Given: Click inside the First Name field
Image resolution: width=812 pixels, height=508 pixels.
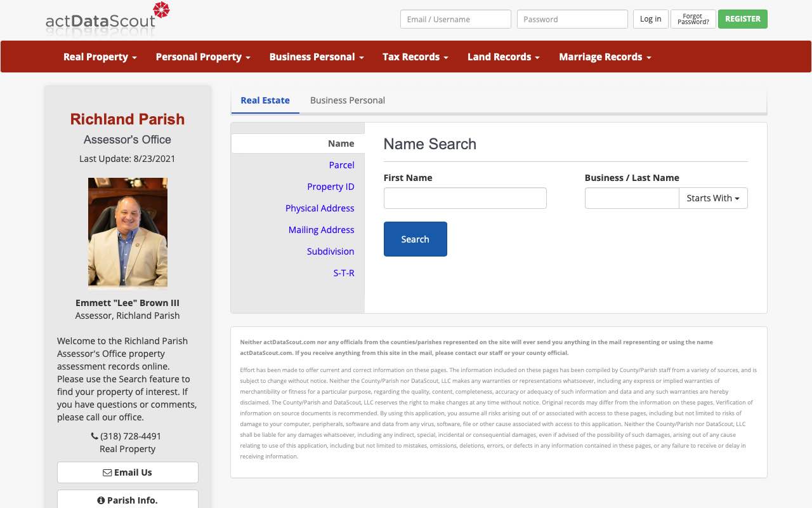Looking at the screenshot, I should (465, 198).
